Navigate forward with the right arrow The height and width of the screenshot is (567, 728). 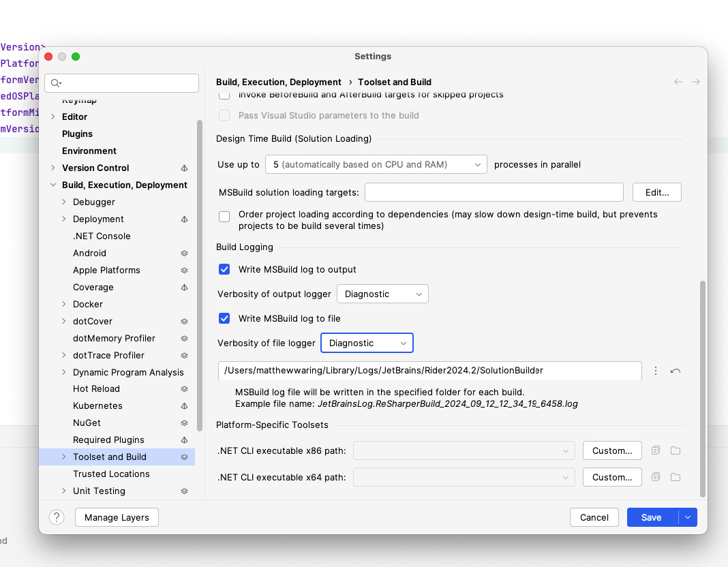pyautogui.click(x=695, y=82)
